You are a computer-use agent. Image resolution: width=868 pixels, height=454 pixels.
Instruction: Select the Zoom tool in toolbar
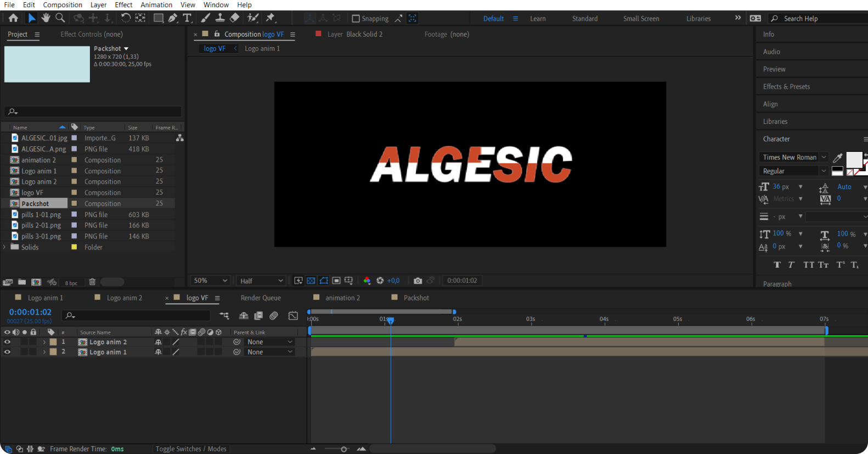(x=60, y=18)
